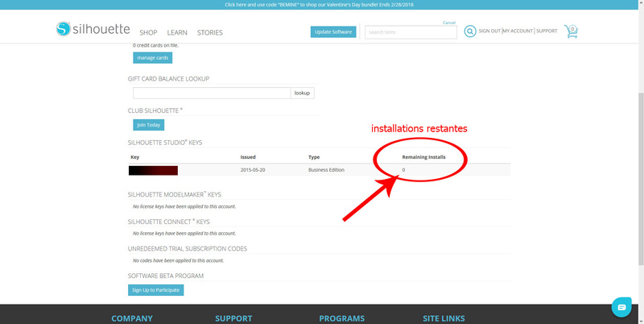Click SILHOUETTE CONNECT KEYS heading
644x324 pixels.
tap(169, 221)
